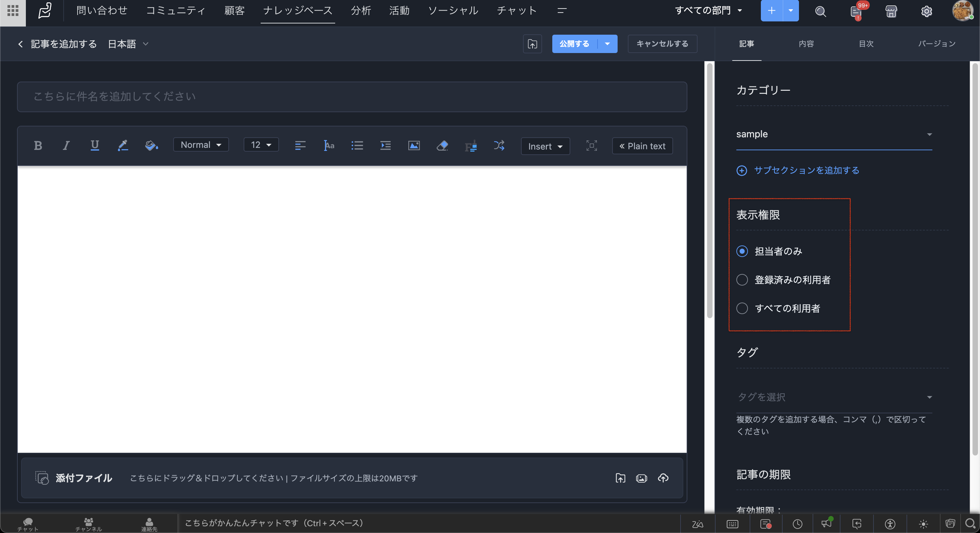Click the キャンセルする button
Image resolution: width=980 pixels, height=533 pixels.
pyautogui.click(x=662, y=44)
